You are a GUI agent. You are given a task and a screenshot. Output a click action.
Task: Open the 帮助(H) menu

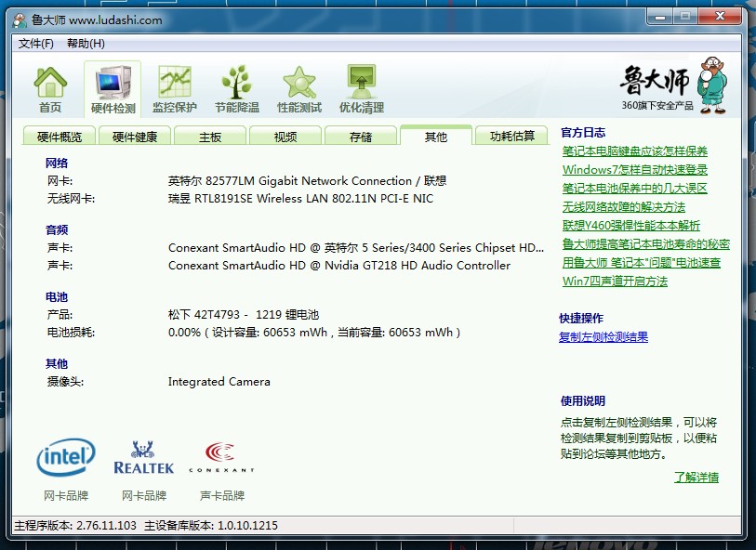(86, 44)
